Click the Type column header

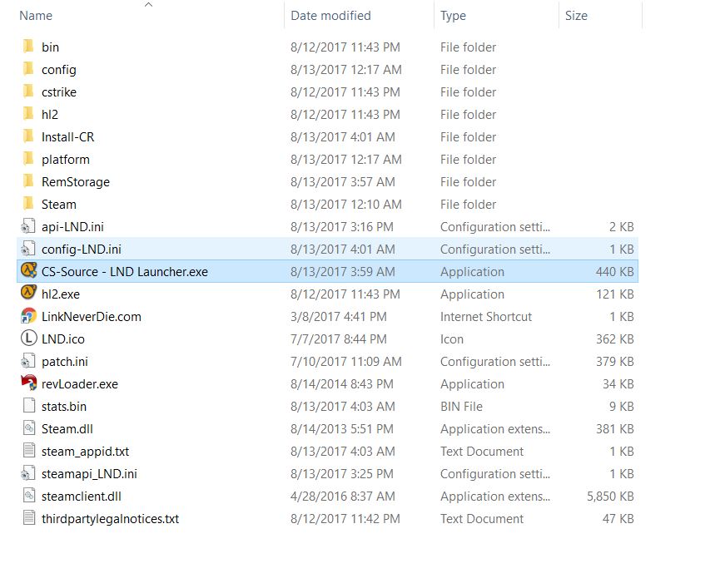point(454,16)
